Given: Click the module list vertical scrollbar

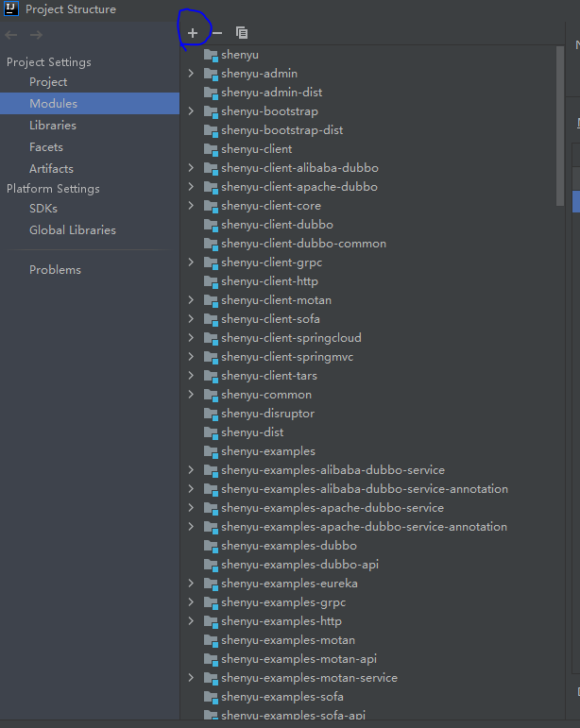Looking at the screenshot, I should [x=559, y=126].
